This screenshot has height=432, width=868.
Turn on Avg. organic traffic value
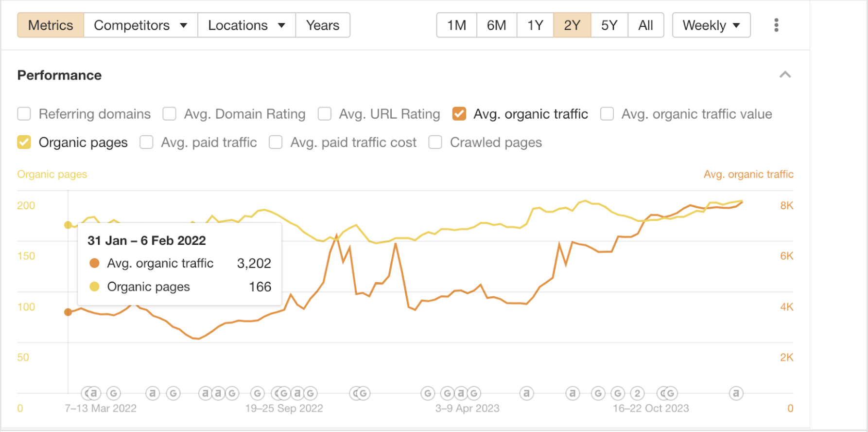tap(607, 114)
